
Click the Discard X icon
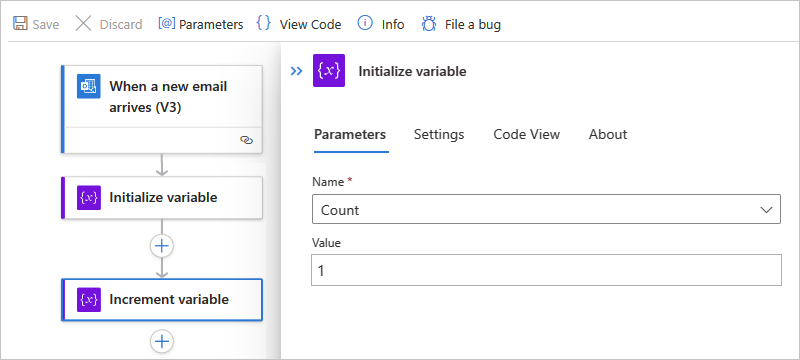(83, 24)
